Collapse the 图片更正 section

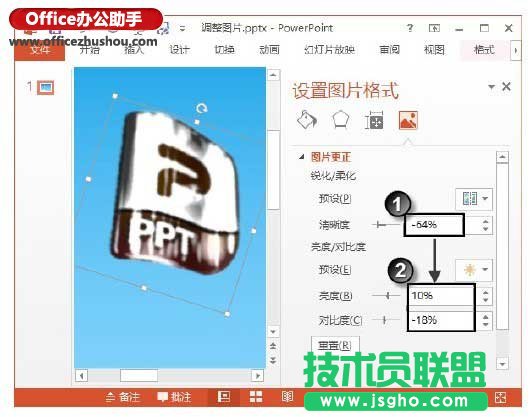pos(301,157)
